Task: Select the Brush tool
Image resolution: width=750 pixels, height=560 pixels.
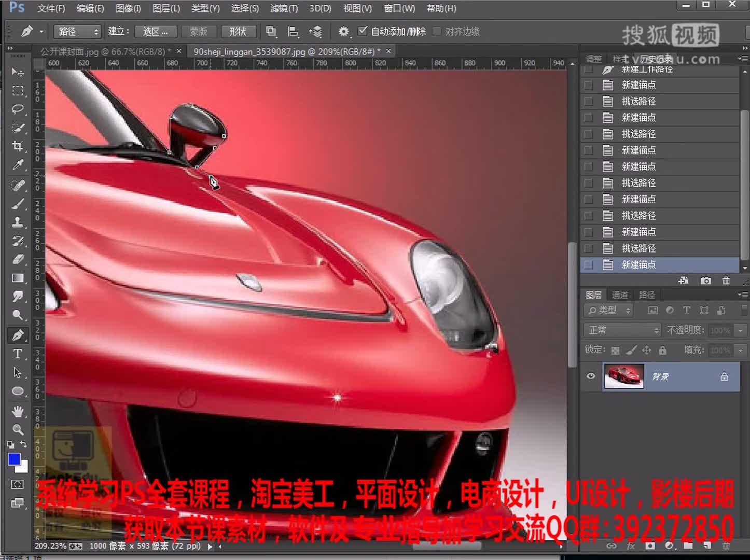Action: 18,204
